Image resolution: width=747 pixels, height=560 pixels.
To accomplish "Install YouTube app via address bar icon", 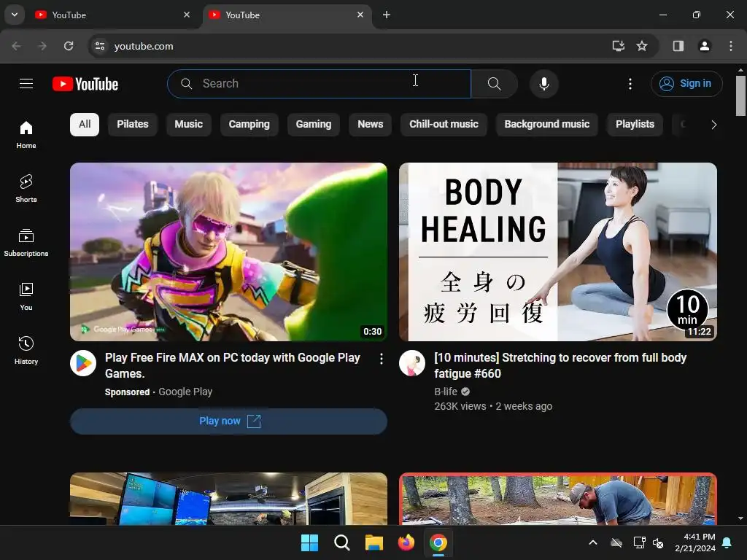I will [618, 46].
